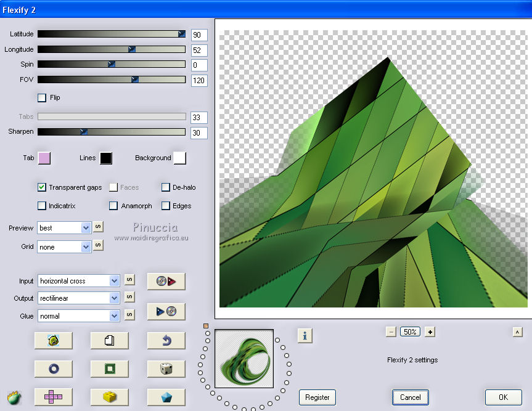The height and width of the screenshot is (411, 532).
Task: Click the dice randomize button
Action: [x=166, y=368]
